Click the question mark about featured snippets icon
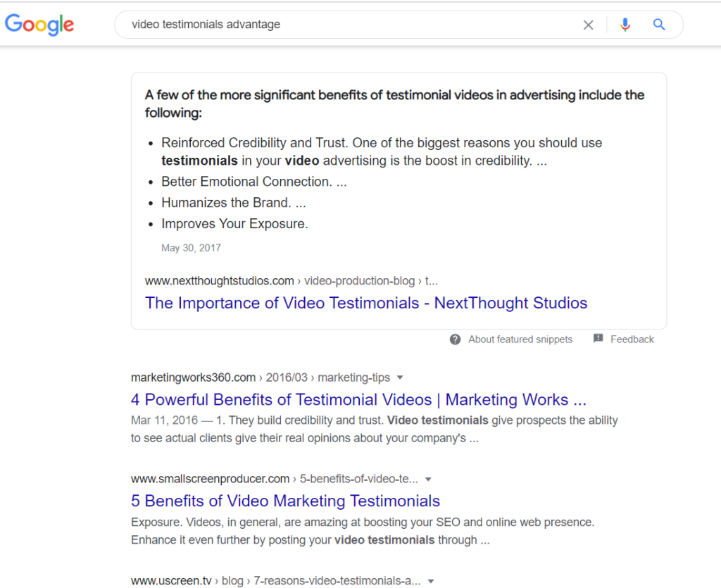721x588 pixels. point(455,339)
